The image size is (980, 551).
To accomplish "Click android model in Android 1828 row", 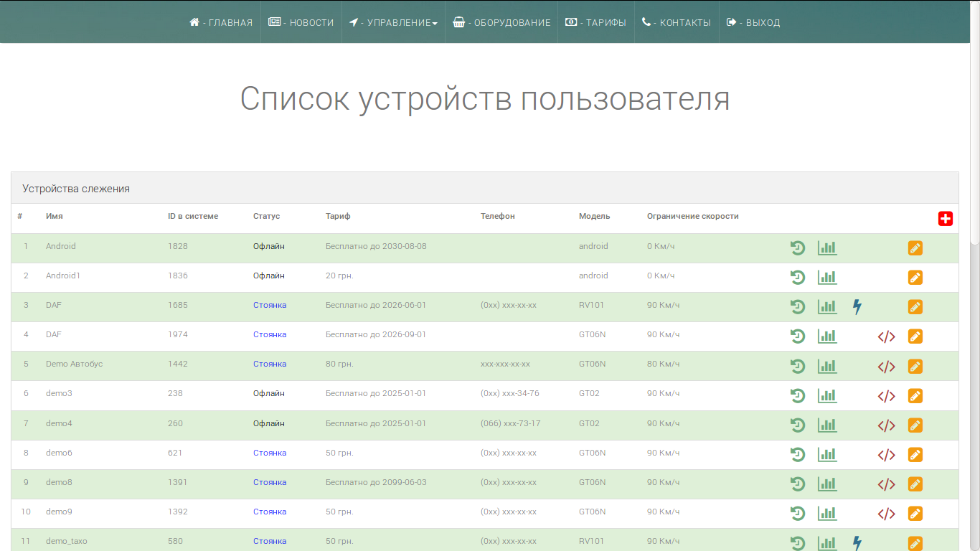I will pos(593,246).
